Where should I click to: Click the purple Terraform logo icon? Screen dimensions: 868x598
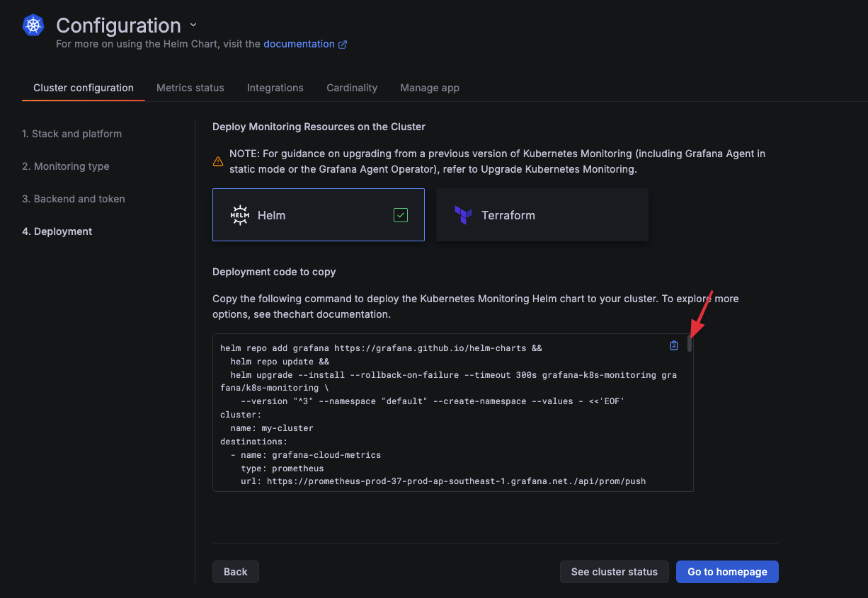463,215
